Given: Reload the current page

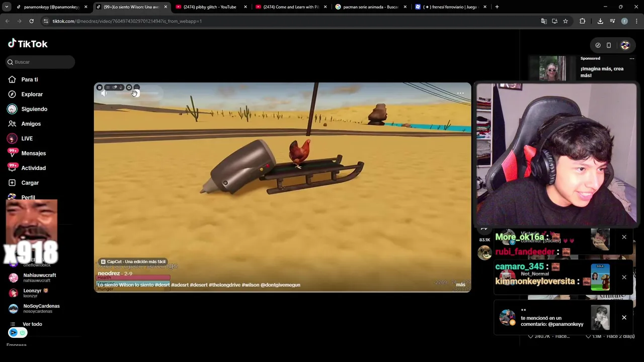Looking at the screenshot, I should (31, 21).
